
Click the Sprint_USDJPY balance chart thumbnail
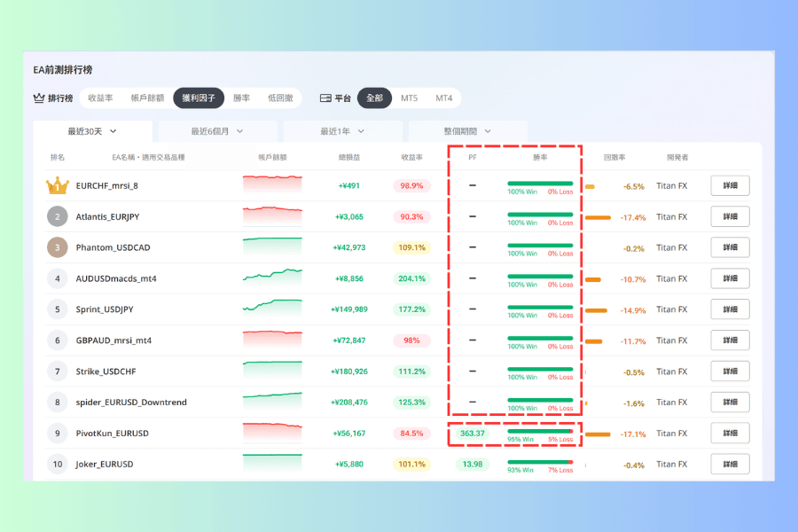[x=272, y=309]
